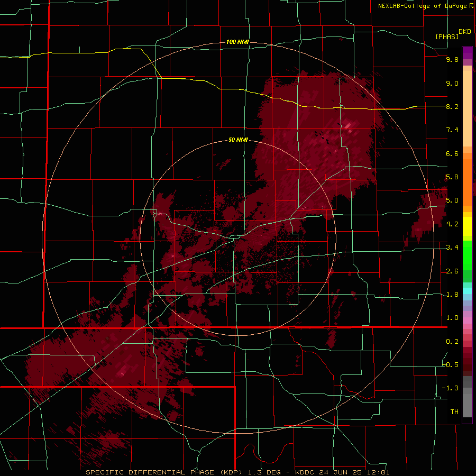The image size is (476, 476).
Task: Click the 9.0 value on the scale
Action: [452, 83]
